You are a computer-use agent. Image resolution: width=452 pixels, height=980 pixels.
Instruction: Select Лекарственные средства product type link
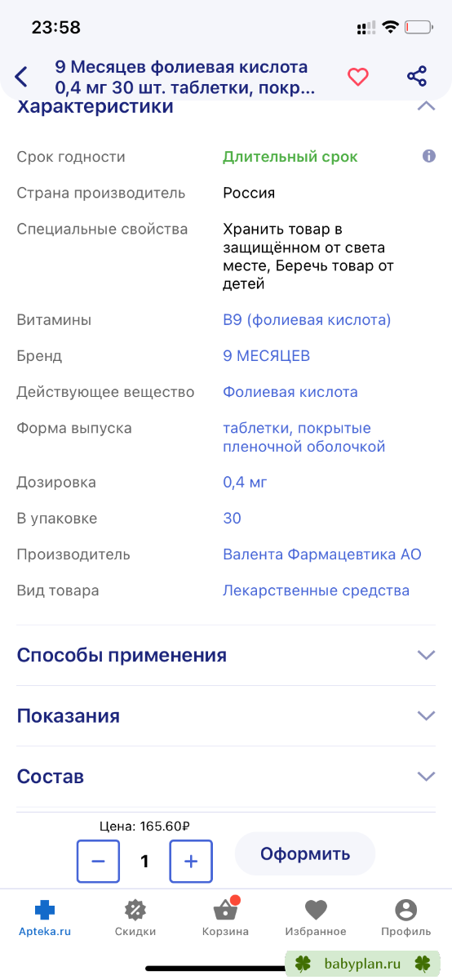coord(317,590)
